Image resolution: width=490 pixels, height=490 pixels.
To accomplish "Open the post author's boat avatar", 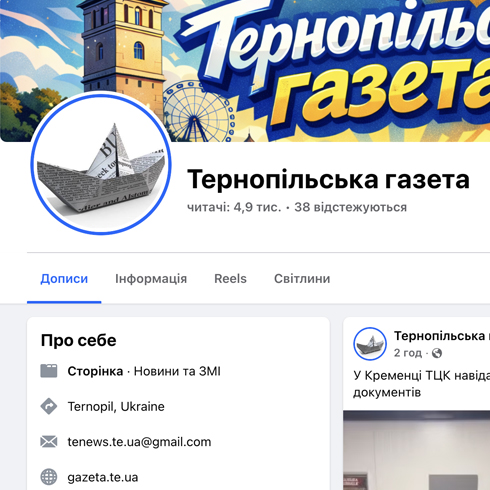I will point(370,344).
